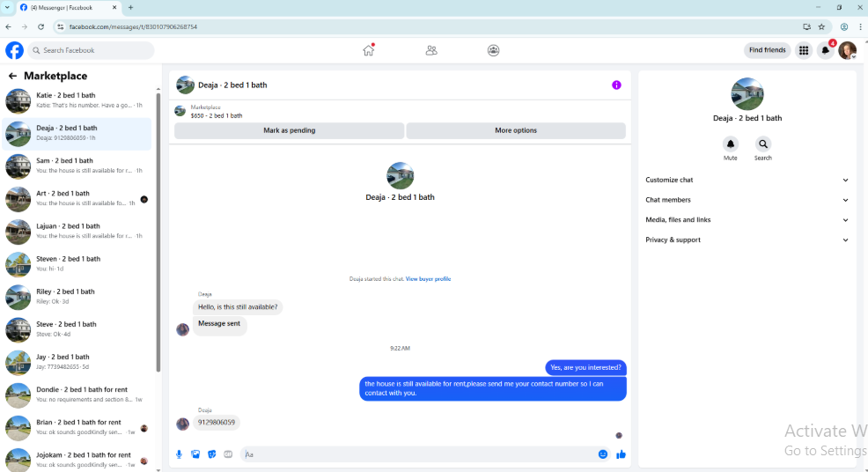The image size is (868, 472).
Task: Click More options button
Action: (x=516, y=130)
